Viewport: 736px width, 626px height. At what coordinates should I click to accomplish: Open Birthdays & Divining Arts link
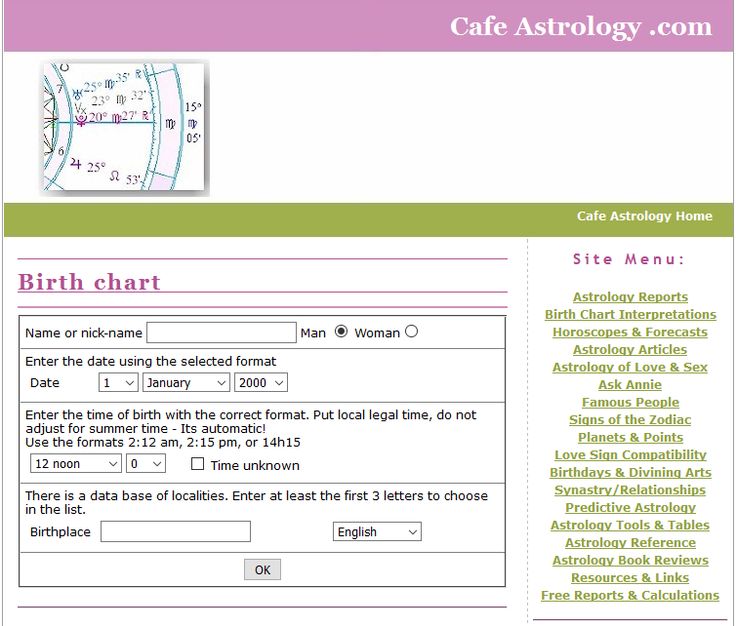coord(630,473)
